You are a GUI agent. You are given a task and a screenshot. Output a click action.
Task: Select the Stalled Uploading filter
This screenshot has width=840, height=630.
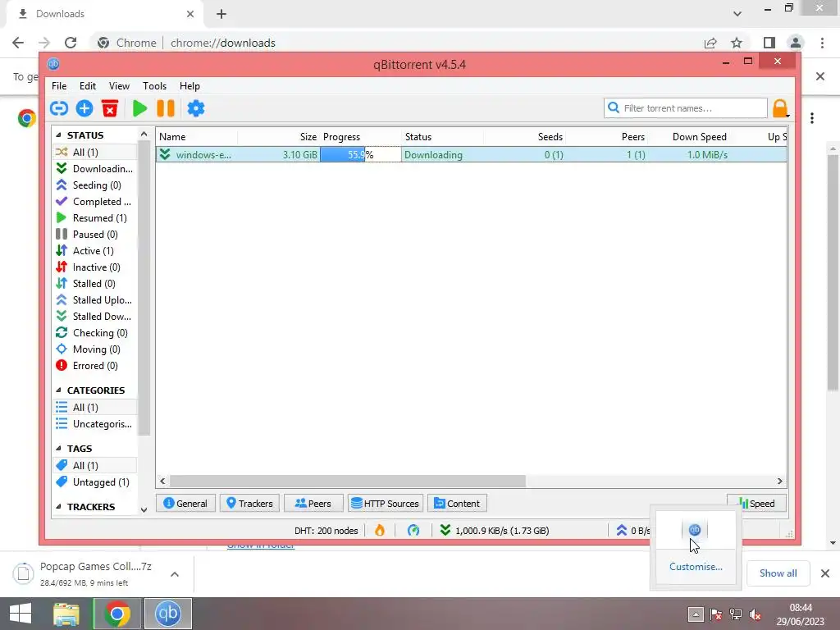tap(94, 300)
